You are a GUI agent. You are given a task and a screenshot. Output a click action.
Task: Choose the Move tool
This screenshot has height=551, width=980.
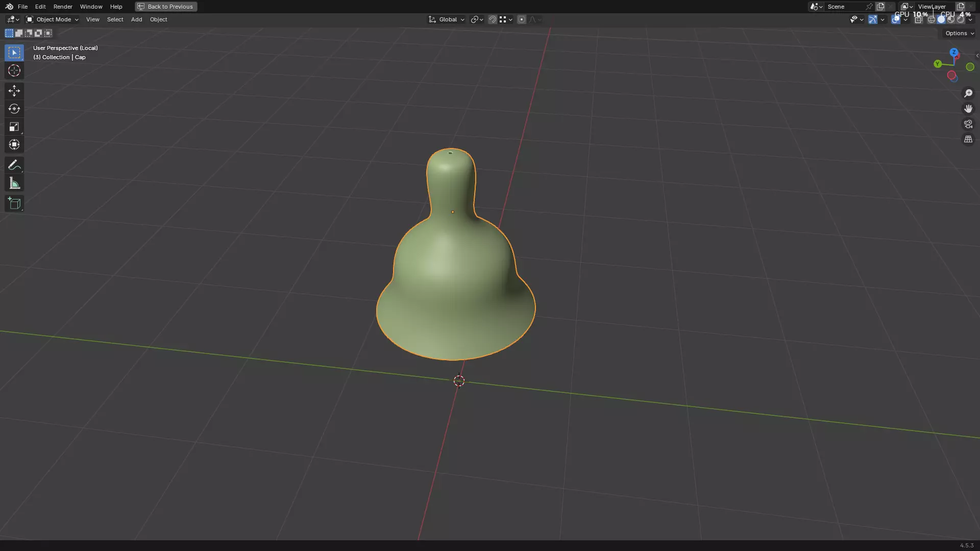tap(14, 91)
